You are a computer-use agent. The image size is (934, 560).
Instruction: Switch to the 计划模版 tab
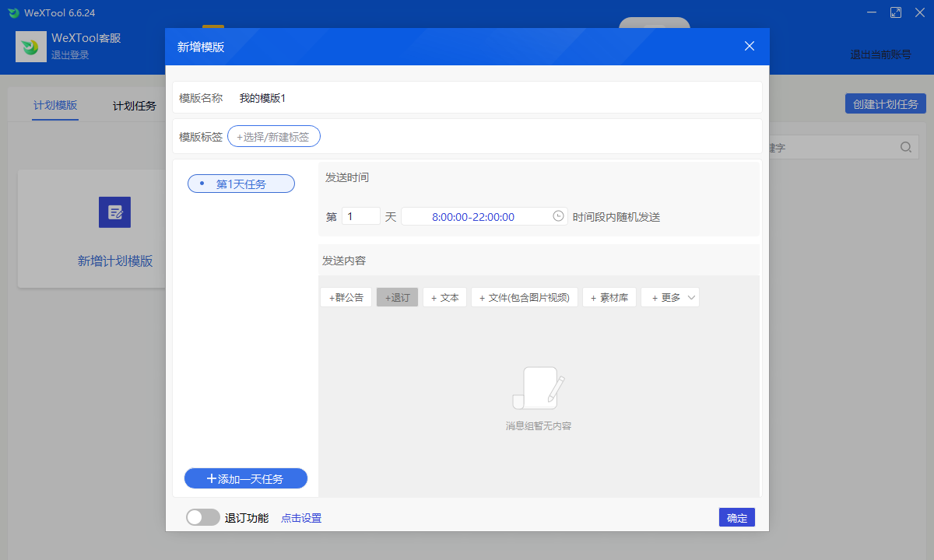point(55,105)
